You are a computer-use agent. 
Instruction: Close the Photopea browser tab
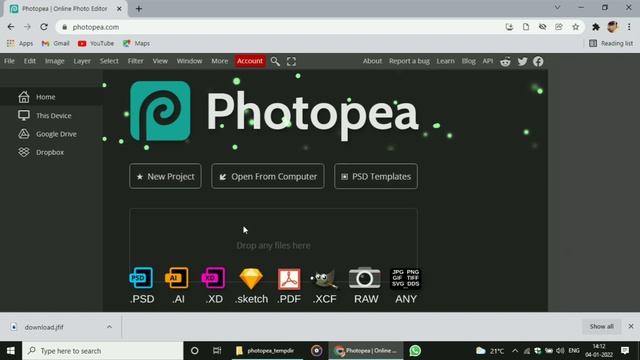tap(119, 9)
